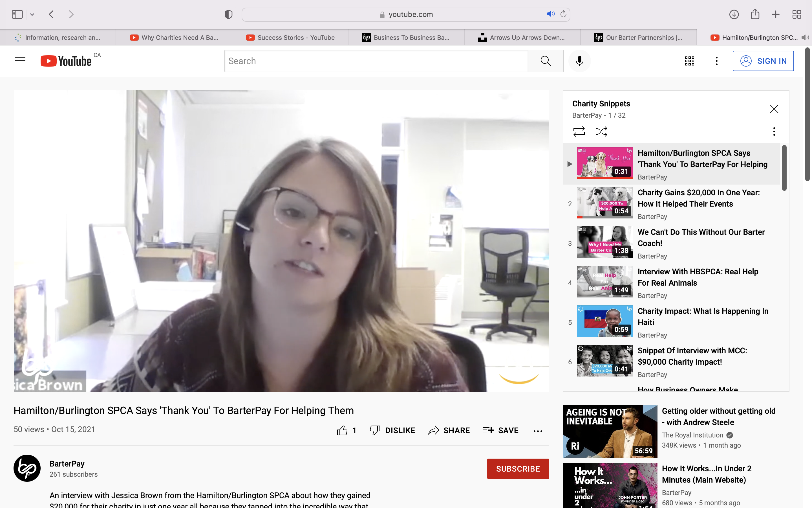Screen dimensions: 812x508
Task: Click the magnifier search button
Action: coord(546,61)
